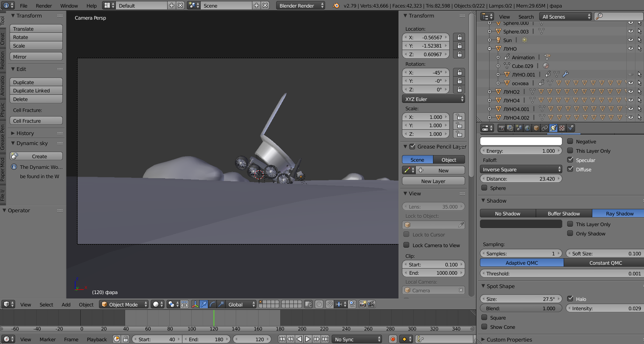
Task: Open the No Sync playback dropdown
Action: pyautogui.click(x=357, y=339)
